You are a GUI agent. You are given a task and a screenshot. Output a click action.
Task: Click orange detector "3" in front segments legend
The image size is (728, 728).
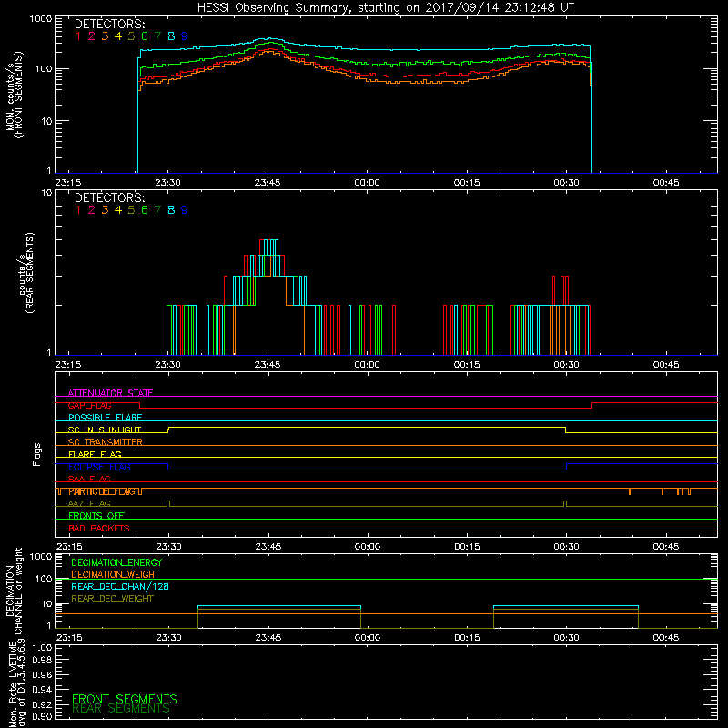(x=105, y=36)
